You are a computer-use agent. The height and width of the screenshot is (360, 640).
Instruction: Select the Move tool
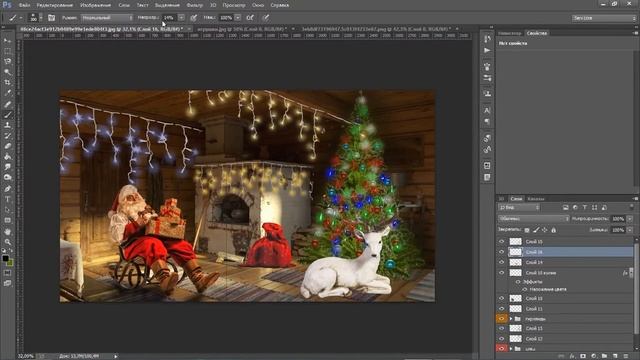[x=7, y=40]
